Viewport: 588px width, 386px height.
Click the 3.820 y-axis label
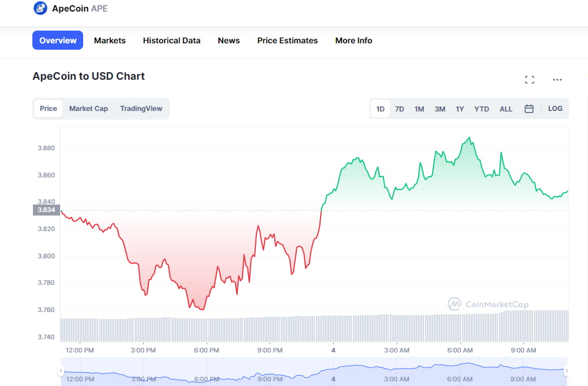(46, 229)
